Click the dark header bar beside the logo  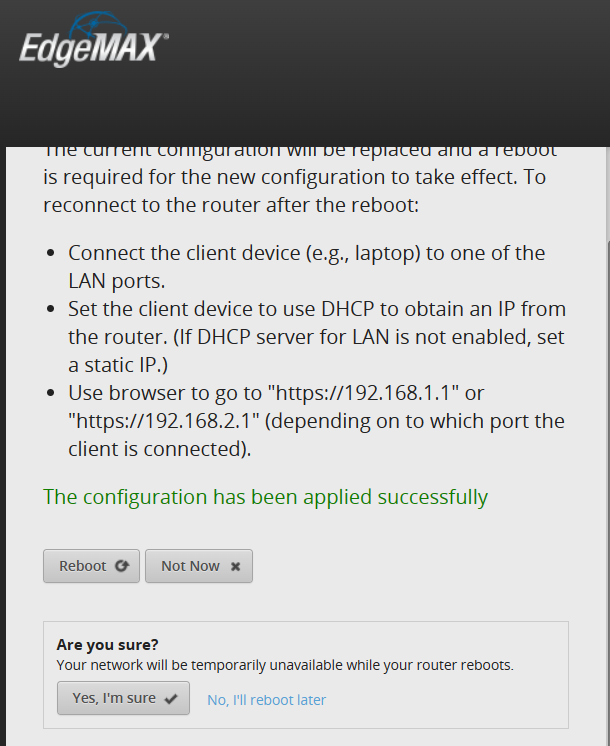pos(400,70)
